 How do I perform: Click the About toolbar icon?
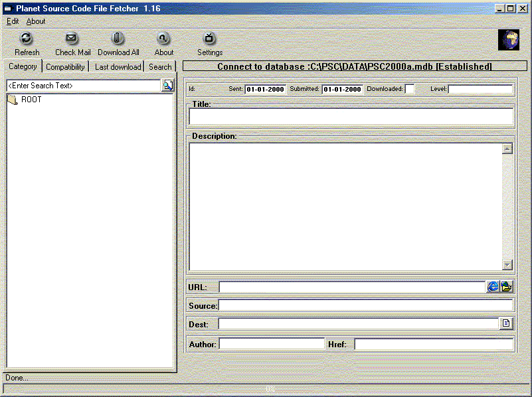click(163, 39)
